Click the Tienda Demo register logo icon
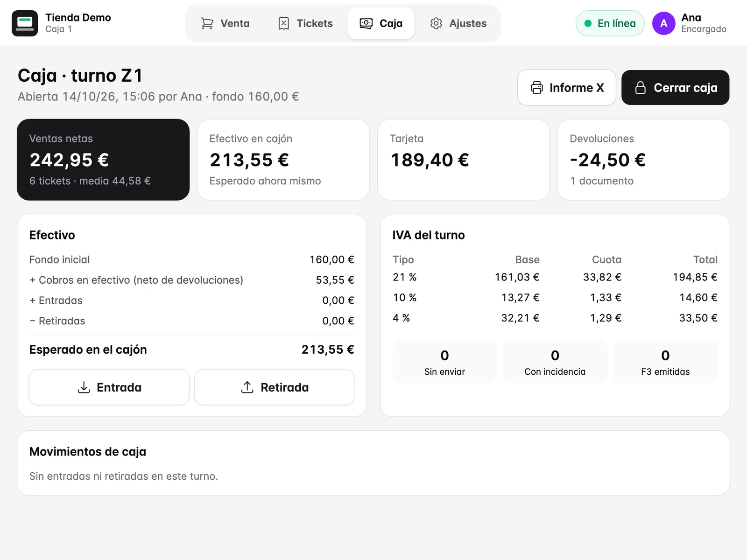 point(25,23)
